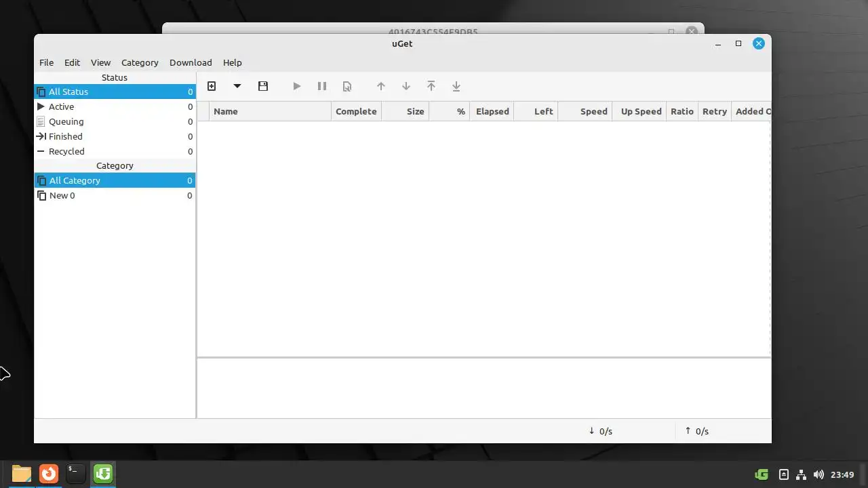Sort by the Name column header

click(270, 111)
